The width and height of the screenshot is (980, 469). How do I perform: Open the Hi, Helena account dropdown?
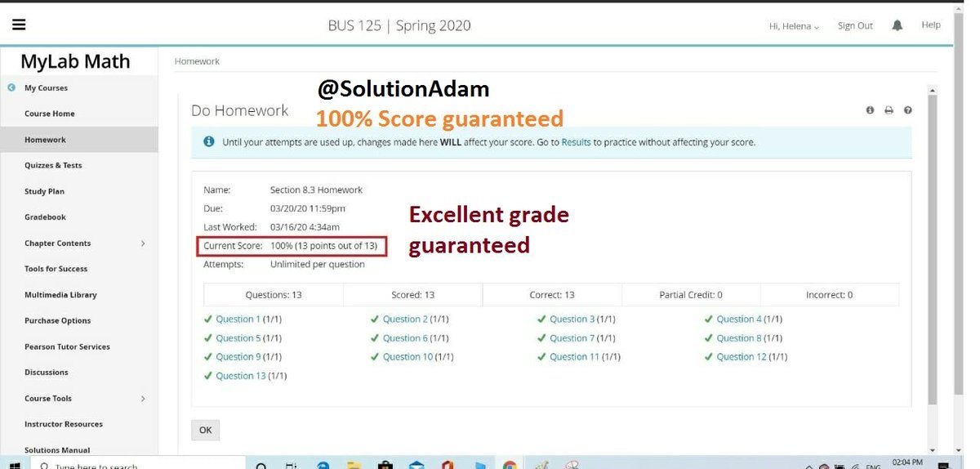click(794, 26)
